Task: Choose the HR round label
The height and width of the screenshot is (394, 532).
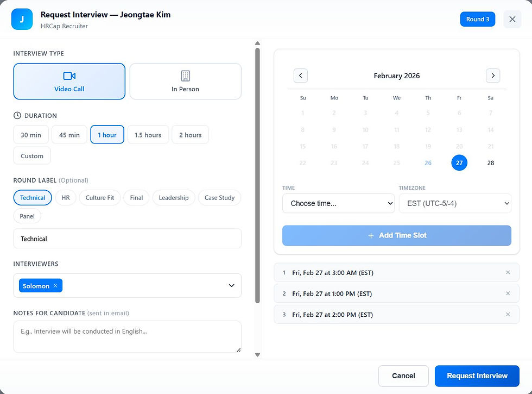Action: pos(65,198)
